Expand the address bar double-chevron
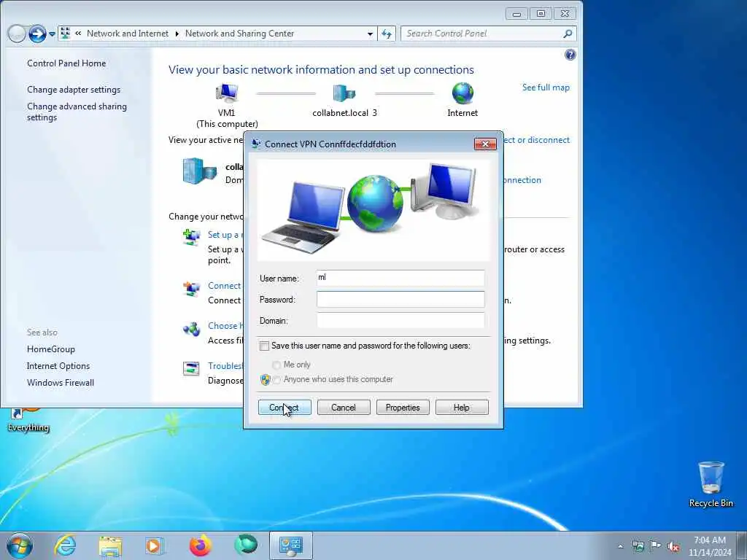 pos(78,34)
